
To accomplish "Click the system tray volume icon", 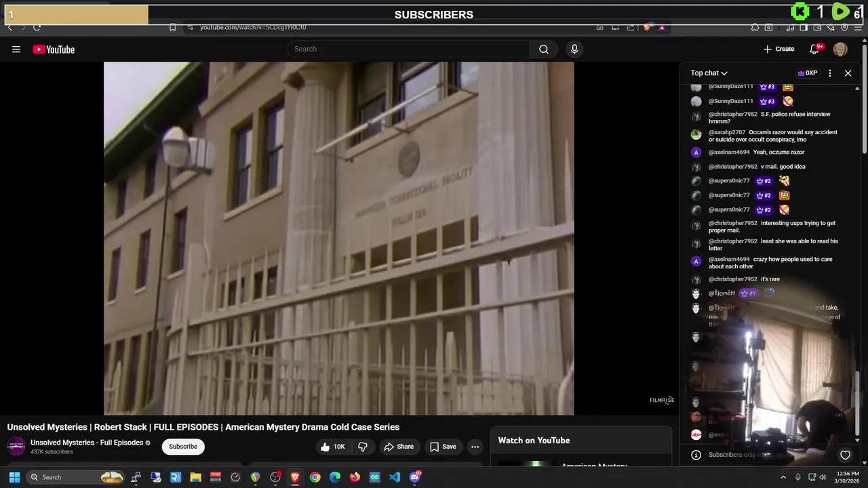I will 823,477.
